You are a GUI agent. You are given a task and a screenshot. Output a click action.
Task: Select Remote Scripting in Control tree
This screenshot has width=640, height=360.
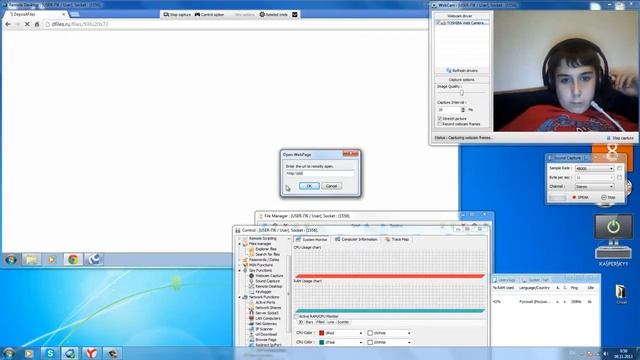[x=262, y=238]
